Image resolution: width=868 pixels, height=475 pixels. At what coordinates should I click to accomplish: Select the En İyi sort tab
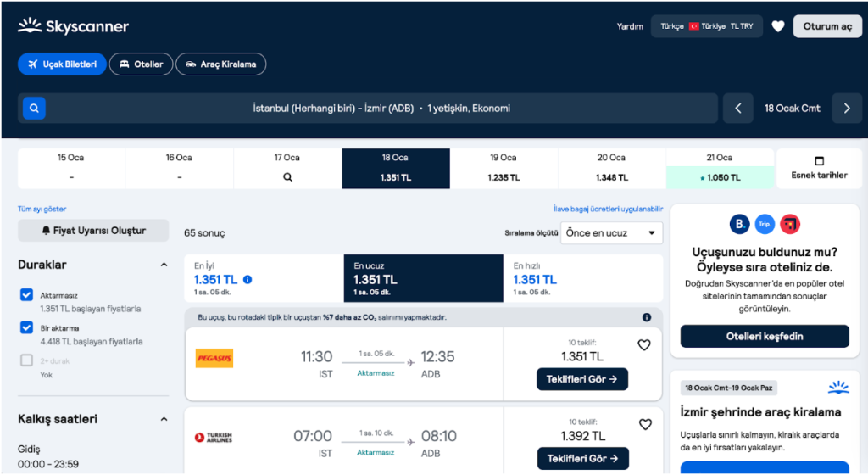(264, 278)
